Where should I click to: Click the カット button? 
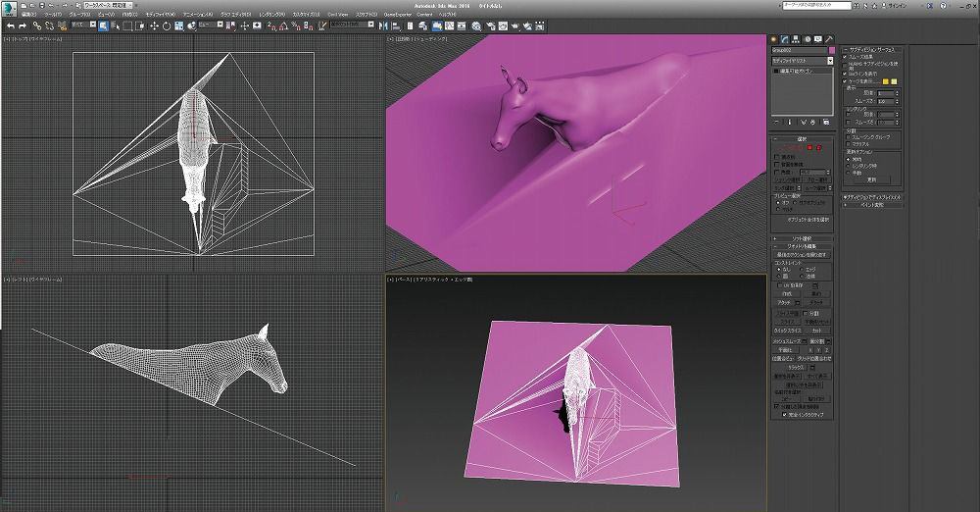pyautogui.click(x=817, y=330)
